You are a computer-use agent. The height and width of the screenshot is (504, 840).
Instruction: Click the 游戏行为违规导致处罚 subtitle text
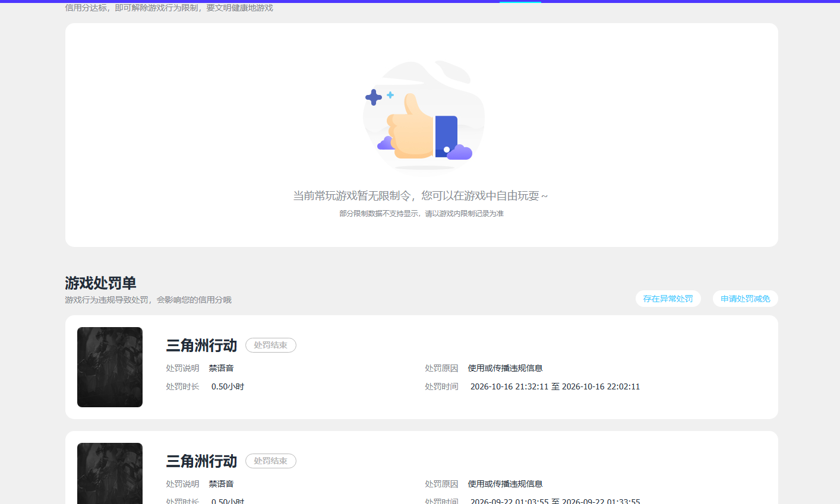[148, 300]
